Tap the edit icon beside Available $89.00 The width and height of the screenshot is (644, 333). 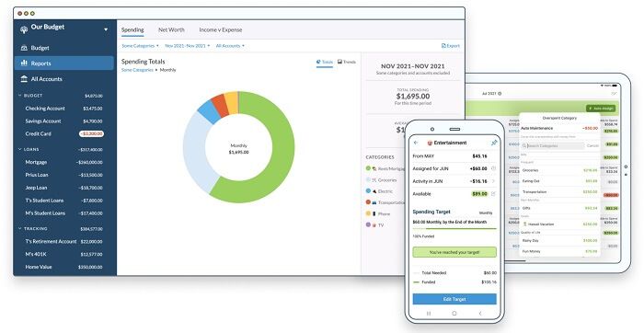pyautogui.click(x=493, y=194)
